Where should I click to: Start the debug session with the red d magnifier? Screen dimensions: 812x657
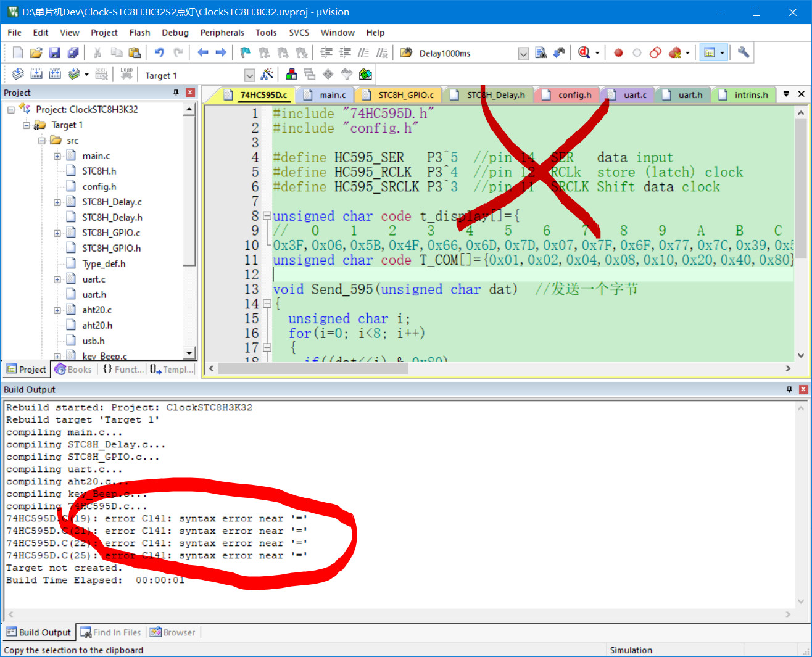[x=584, y=53]
